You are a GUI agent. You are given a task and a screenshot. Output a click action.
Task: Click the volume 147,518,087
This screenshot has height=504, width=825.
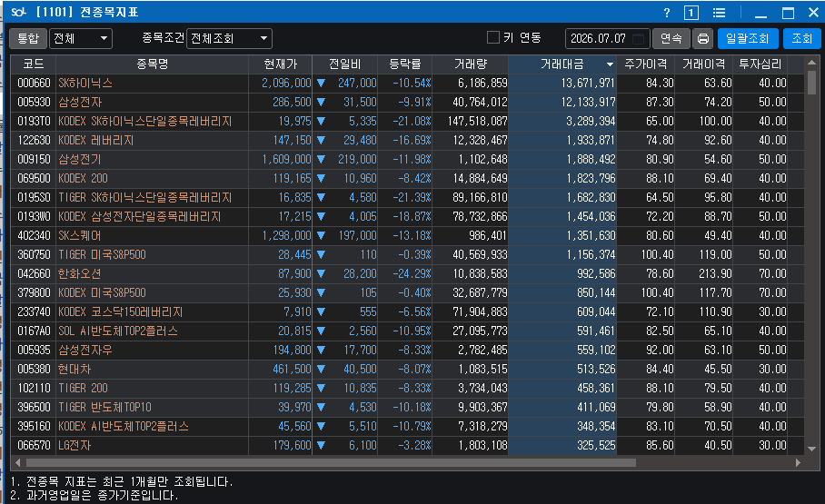pos(477,121)
